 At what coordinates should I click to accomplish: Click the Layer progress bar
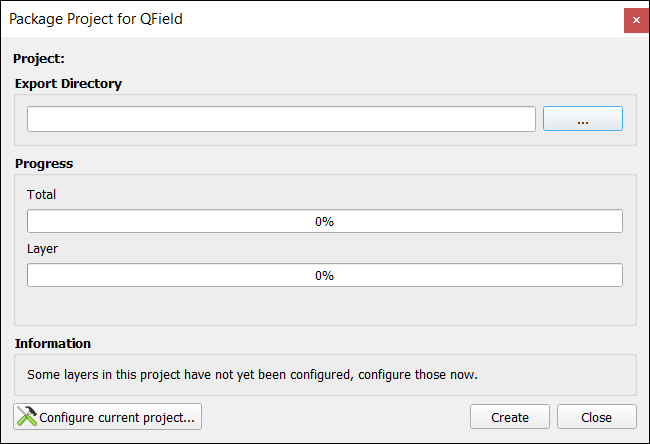pos(325,275)
